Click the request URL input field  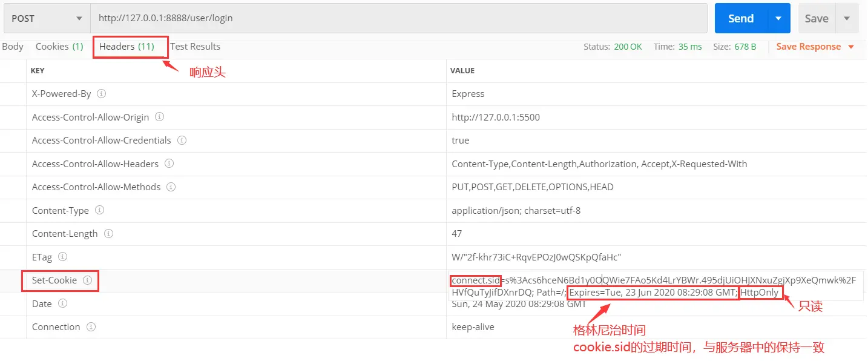399,19
